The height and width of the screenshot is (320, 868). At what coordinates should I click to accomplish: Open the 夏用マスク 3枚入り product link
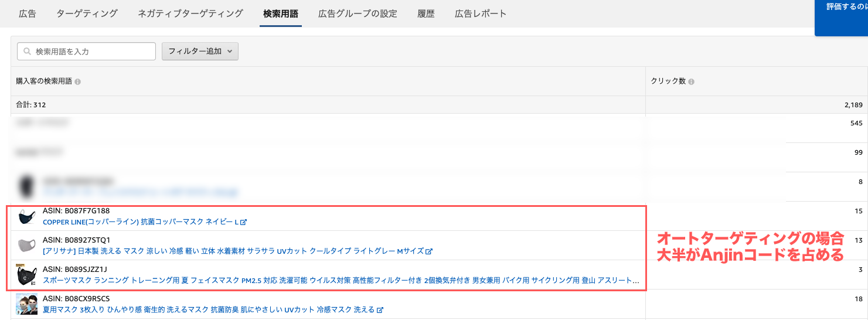(x=209, y=309)
